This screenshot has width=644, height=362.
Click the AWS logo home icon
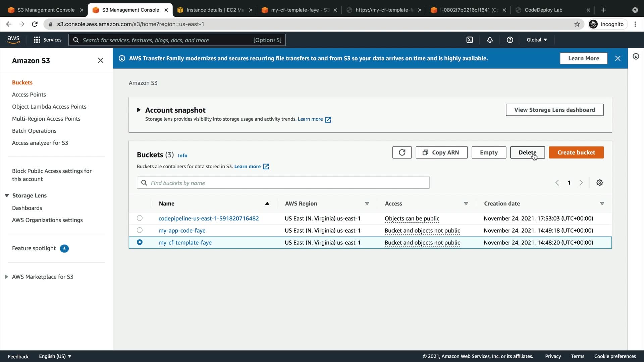click(x=13, y=40)
